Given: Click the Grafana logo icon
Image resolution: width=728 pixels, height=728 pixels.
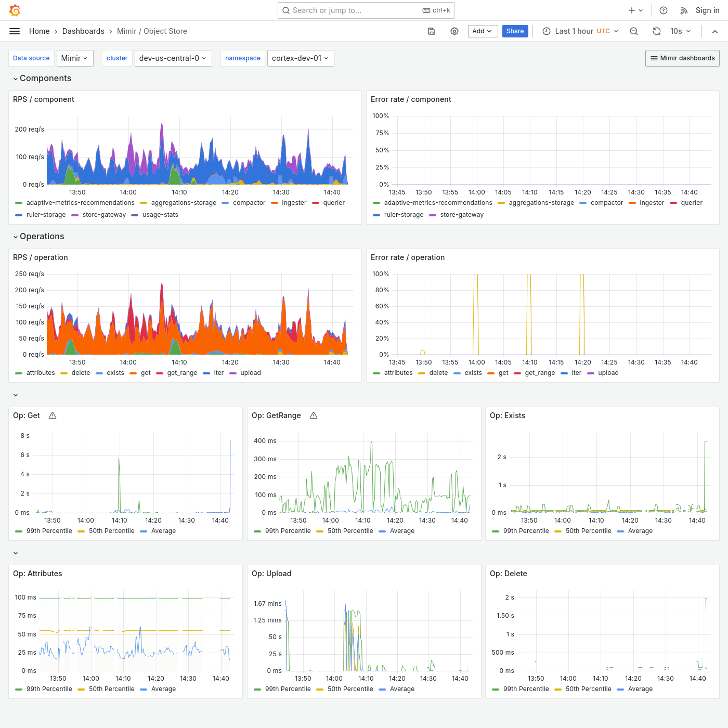Looking at the screenshot, I should click(15, 10).
